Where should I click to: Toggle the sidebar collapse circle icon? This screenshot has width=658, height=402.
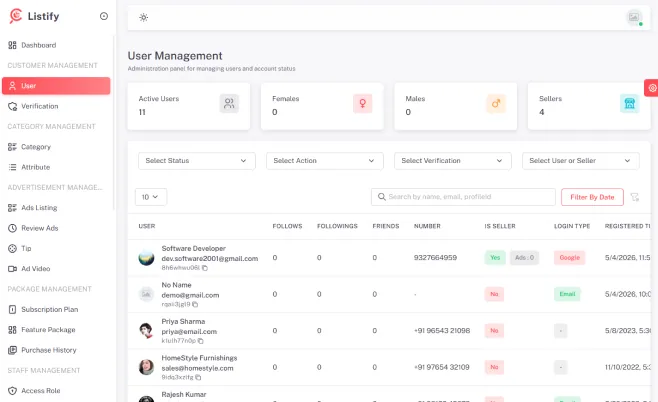point(104,16)
